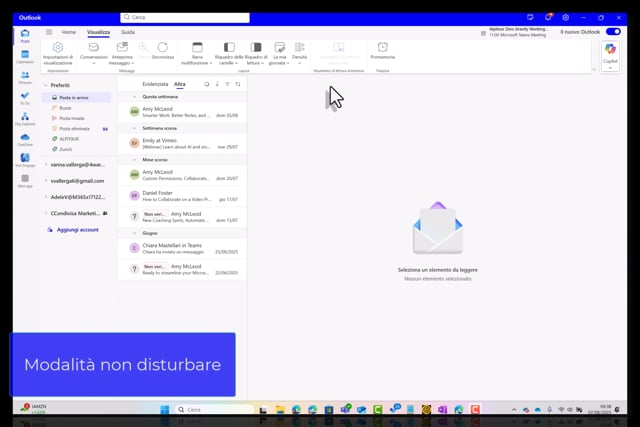Screen dimensions: 640x427
Task: Select the Visualizza ribbon tab
Action: point(98,32)
